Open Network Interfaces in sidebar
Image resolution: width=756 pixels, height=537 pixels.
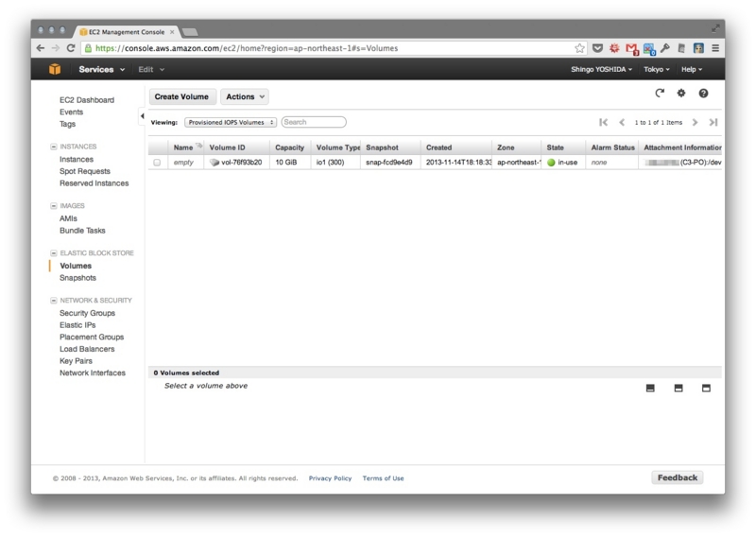(93, 372)
